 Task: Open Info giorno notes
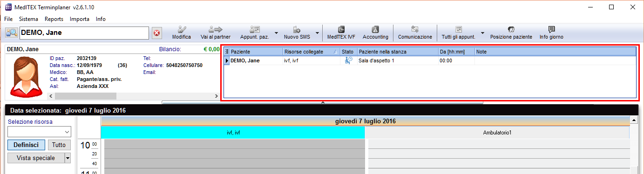pyautogui.click(x=551, y=32)
